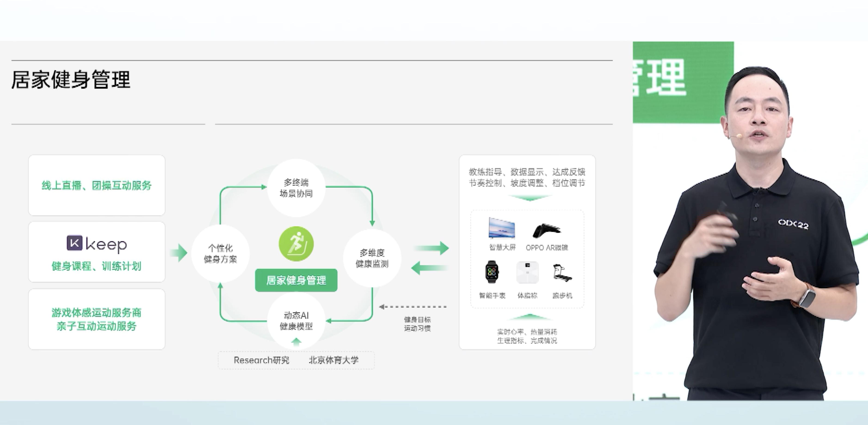Select the 健身课程、训练计划 text

[96, 266]
